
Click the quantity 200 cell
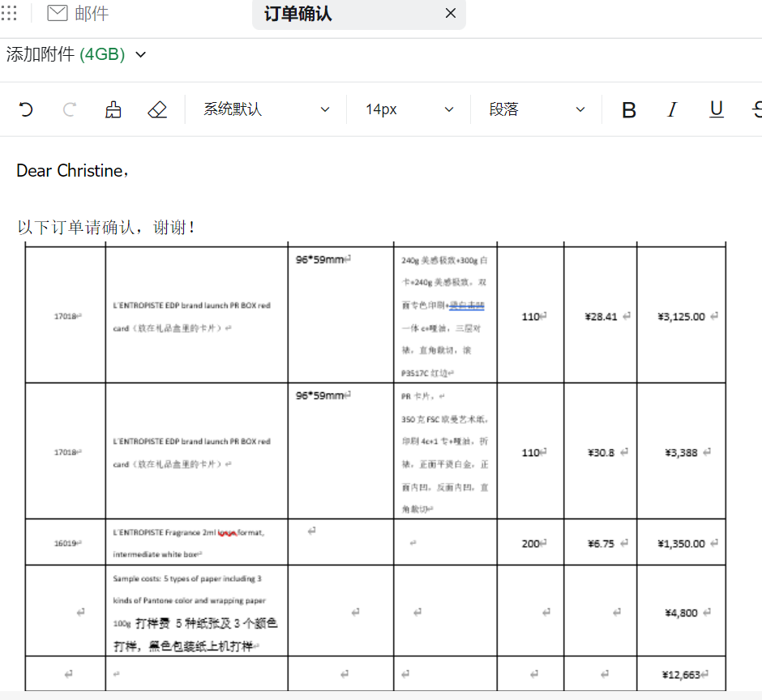pos(531,542)
